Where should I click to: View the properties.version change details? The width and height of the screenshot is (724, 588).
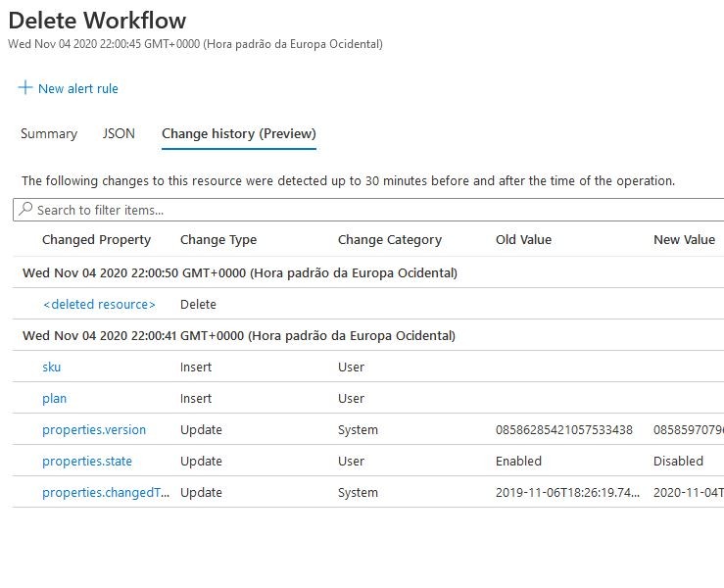[x=93, y=429]
